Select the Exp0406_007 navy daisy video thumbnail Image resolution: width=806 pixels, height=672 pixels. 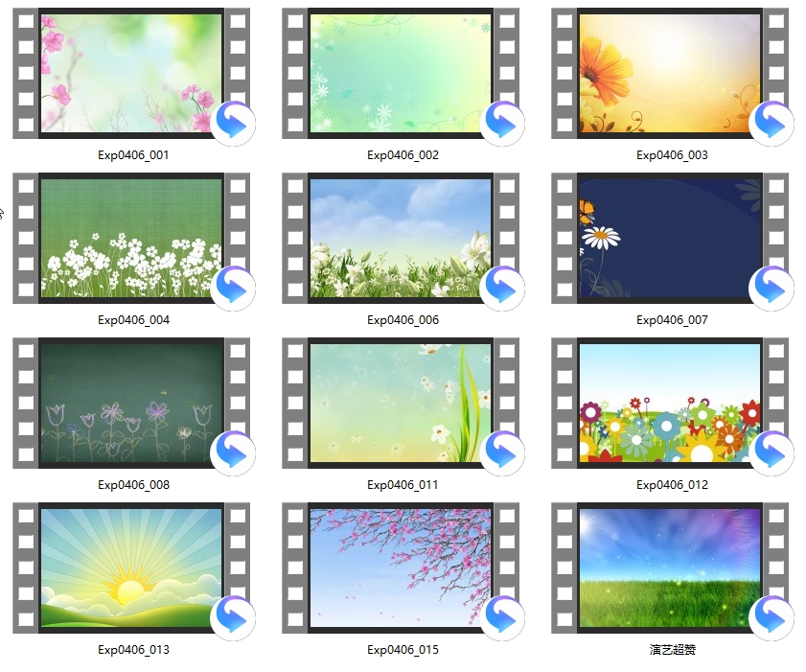click(x=670, y=238)
